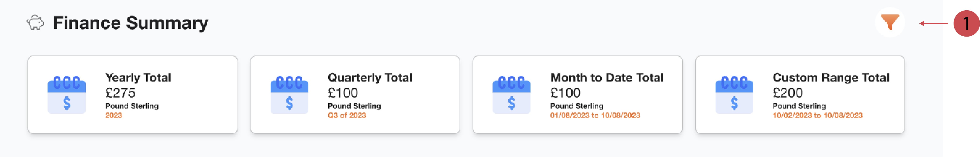
Task: Click the Finance Summary heading
Action: tap(131, 23)
